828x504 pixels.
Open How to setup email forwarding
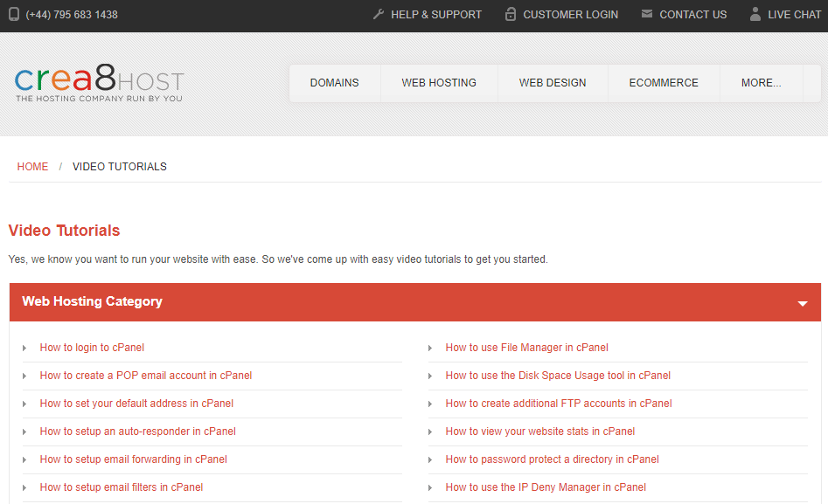coord(133,459)
